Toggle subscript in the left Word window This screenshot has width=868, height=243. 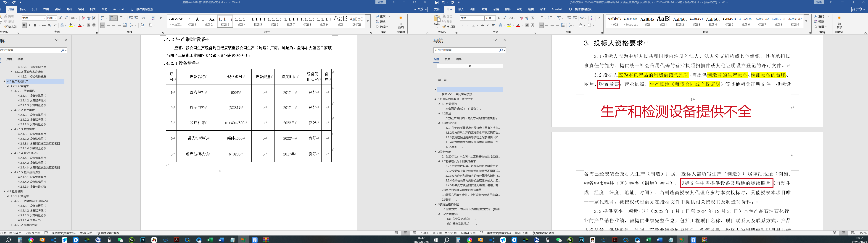coord(50,25)
